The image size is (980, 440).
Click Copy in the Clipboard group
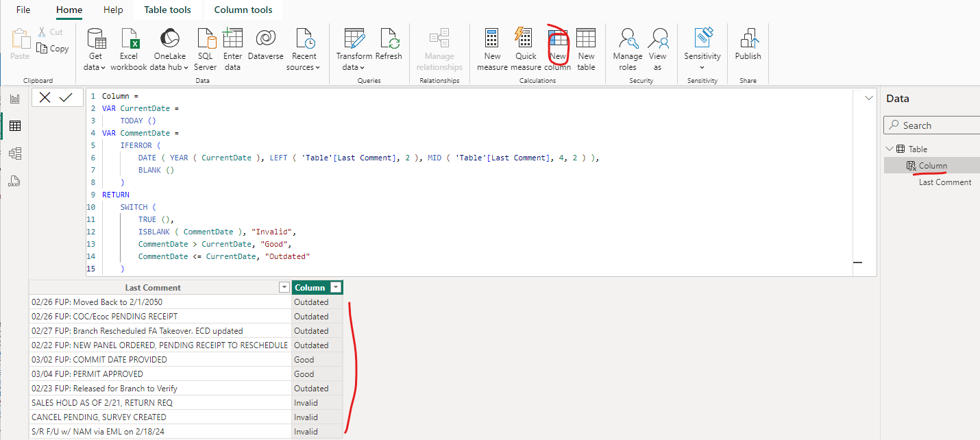point(52,49)
